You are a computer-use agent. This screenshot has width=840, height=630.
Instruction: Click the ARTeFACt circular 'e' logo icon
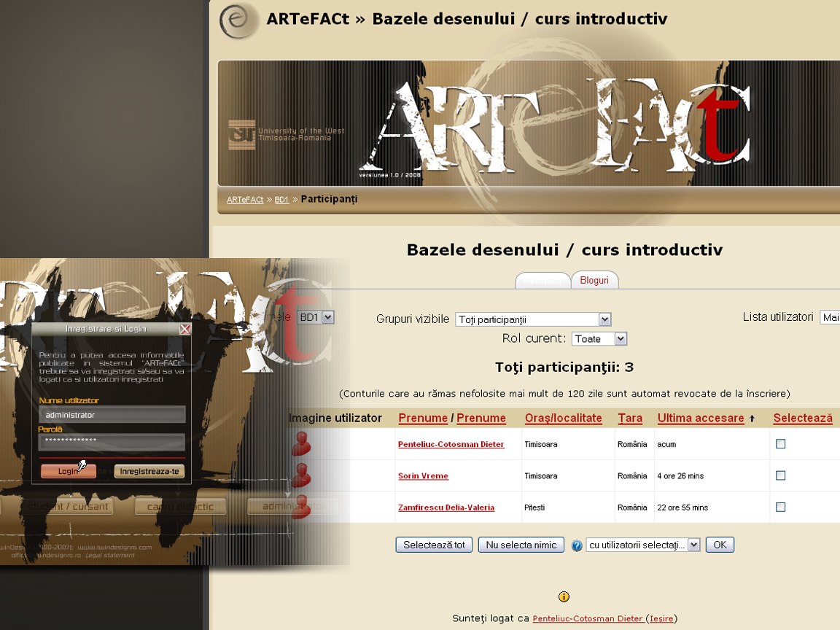point(238,20)
